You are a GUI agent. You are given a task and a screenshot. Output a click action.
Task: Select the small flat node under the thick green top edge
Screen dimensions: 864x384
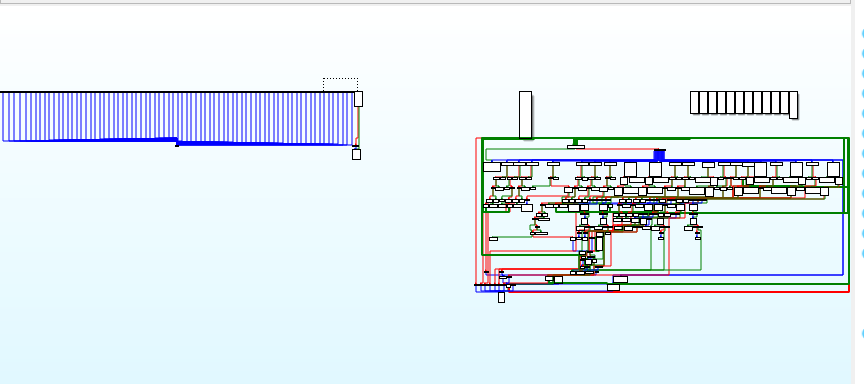[576, 147]
